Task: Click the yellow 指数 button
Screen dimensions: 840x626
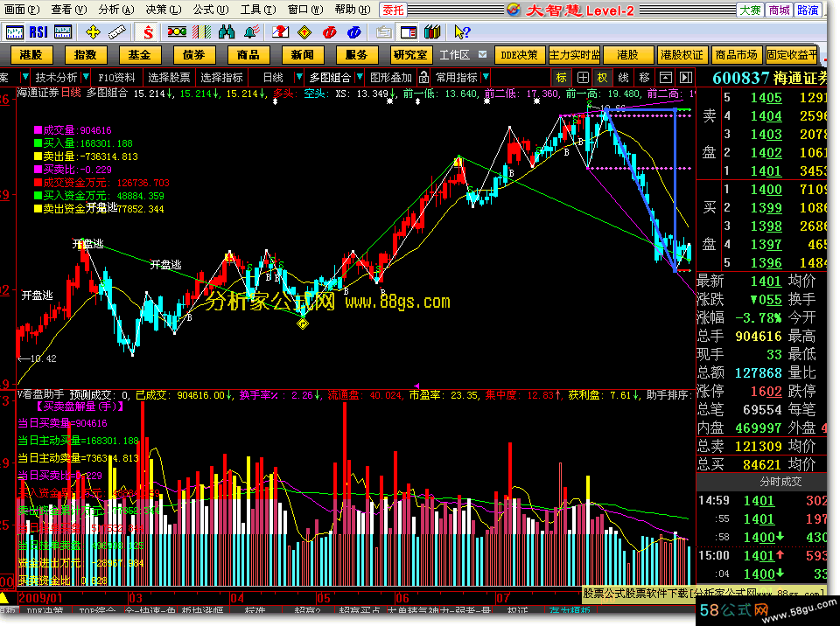Action: (85, 54)
